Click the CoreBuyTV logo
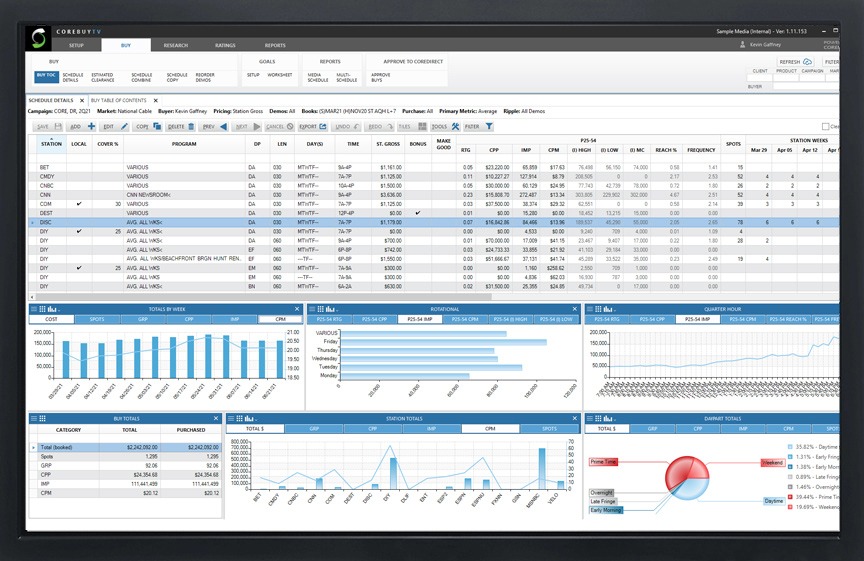This screenshot has height=561, width=864. (x=39, y=38)
